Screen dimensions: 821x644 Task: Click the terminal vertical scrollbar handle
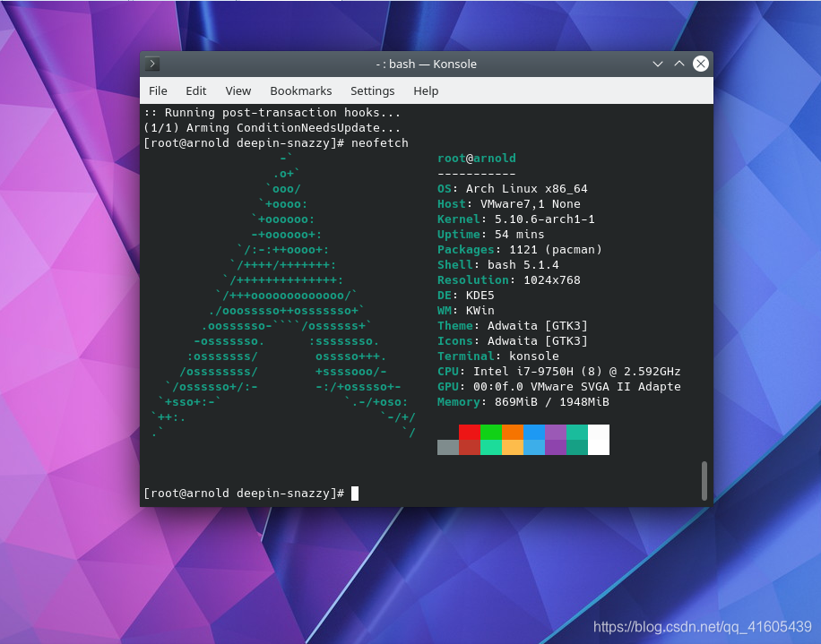click(704, 481)
